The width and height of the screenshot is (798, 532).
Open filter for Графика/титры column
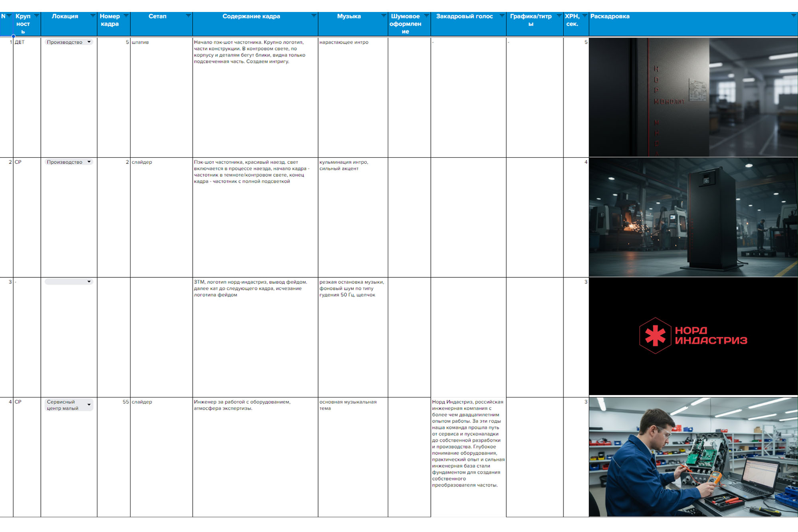559,16
